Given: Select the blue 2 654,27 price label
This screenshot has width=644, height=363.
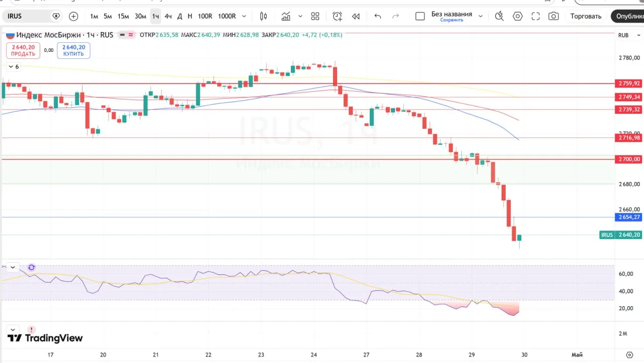Looking at the screenshot, I should click(x=628, y=217).
